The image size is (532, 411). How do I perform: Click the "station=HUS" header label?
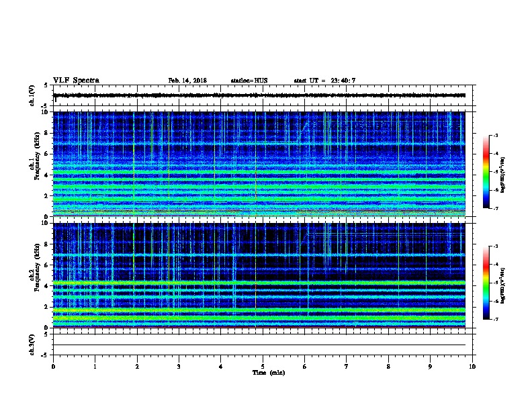click(x=249, y=81)
